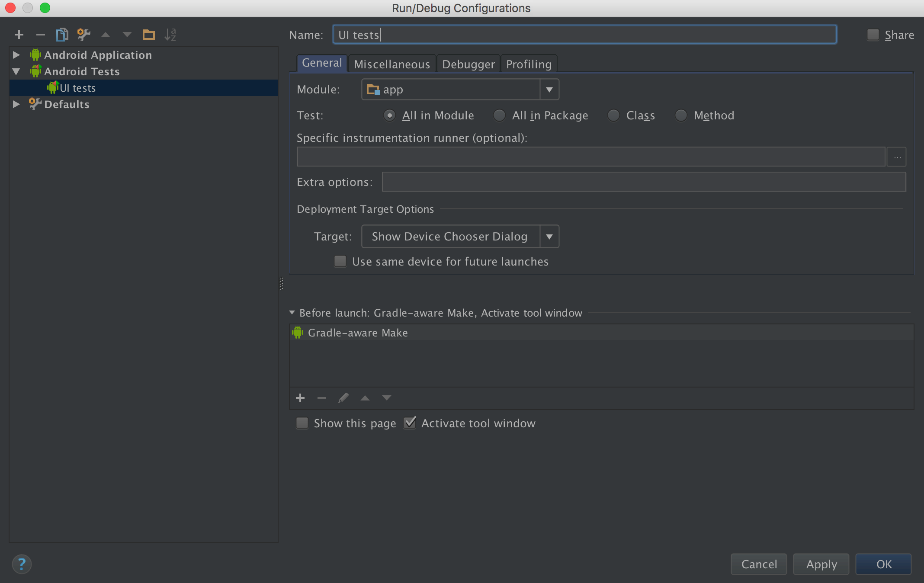This screenshot has height=583, width=924.
Task: Remove the selected configuration
Action: 41,35
